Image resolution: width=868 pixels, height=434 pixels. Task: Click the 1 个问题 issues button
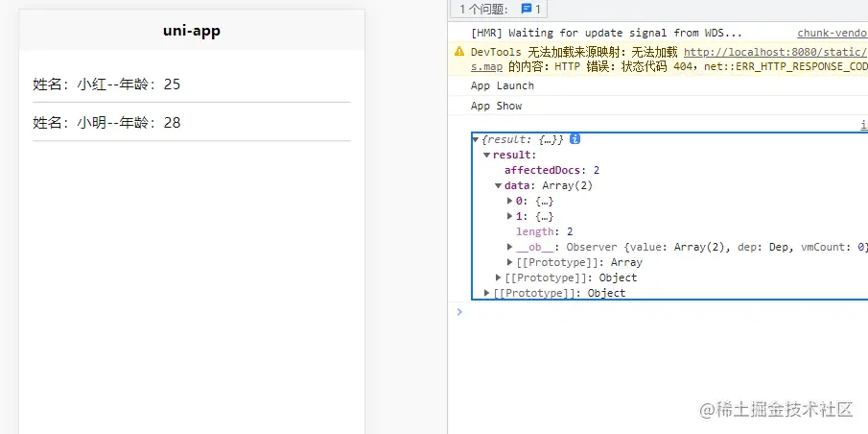[x=499, y=9]
